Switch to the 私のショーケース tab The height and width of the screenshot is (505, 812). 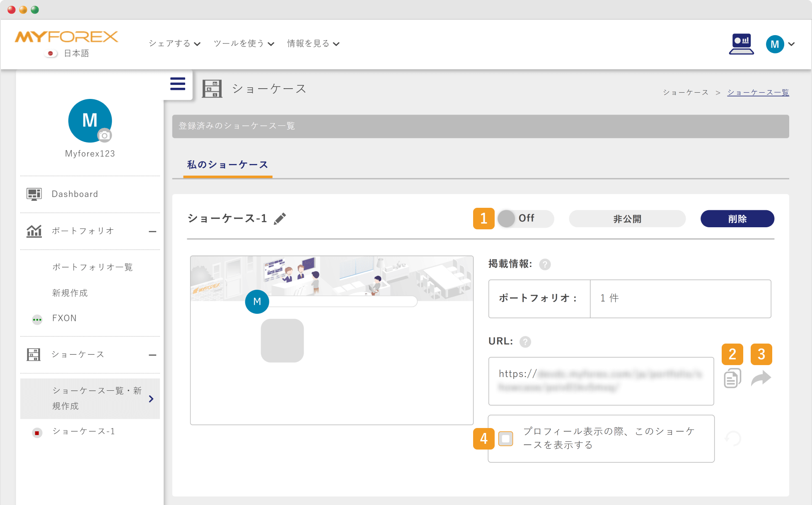(227, 164)
